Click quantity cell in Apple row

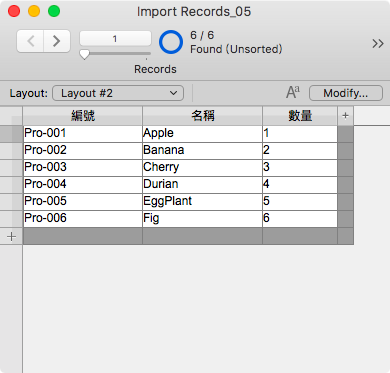[300, 133]
